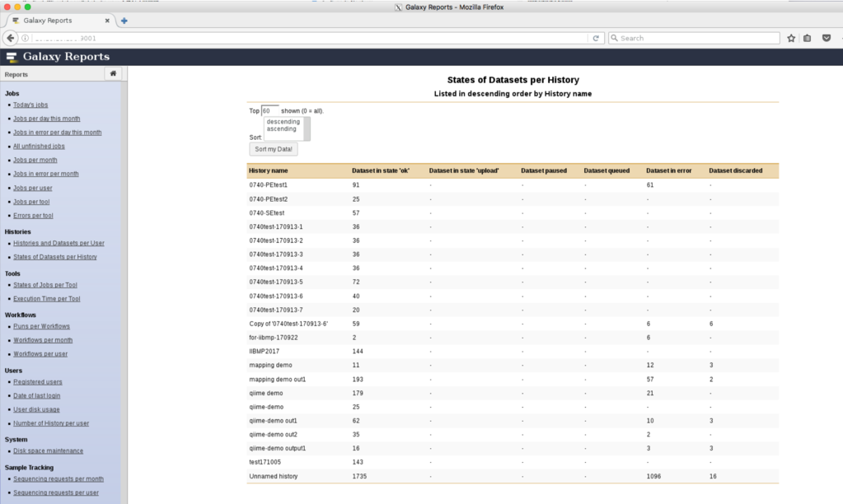Viewport: 843px width, 504px height.
Task: Open the Registered users report
Action: [38, 382]
